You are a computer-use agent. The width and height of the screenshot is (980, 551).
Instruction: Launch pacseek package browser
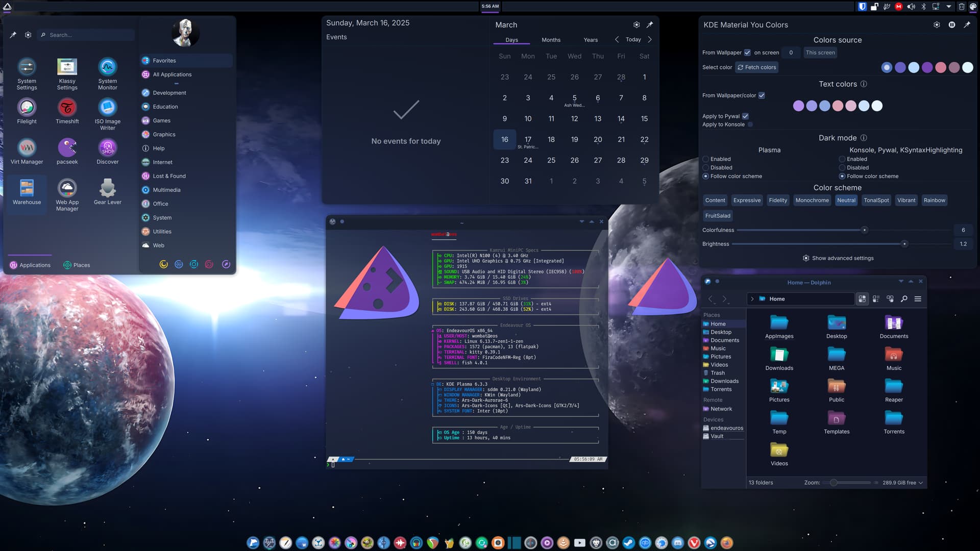pos(67,152)
